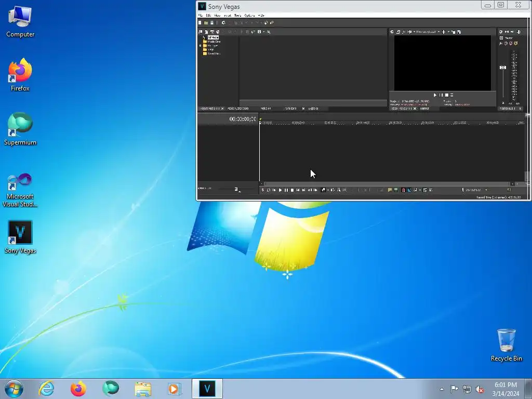Click the Split Screen View icon
The image size is (532, 399).
pyautogui.click(x=409, y=32)
